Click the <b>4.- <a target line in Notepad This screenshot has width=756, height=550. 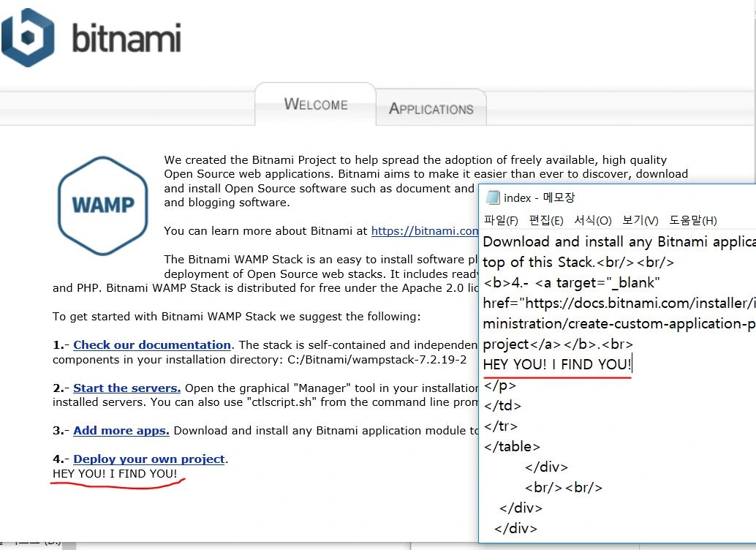pyautogui.click(x=572, y=282)
